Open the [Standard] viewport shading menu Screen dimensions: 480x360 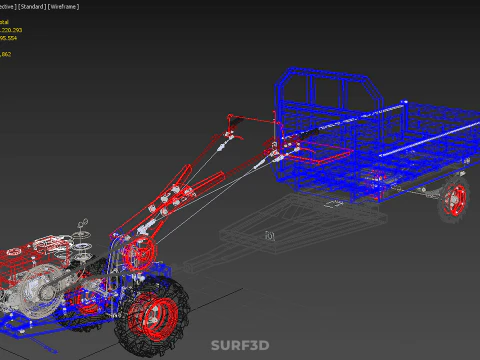tap(32, 7)
